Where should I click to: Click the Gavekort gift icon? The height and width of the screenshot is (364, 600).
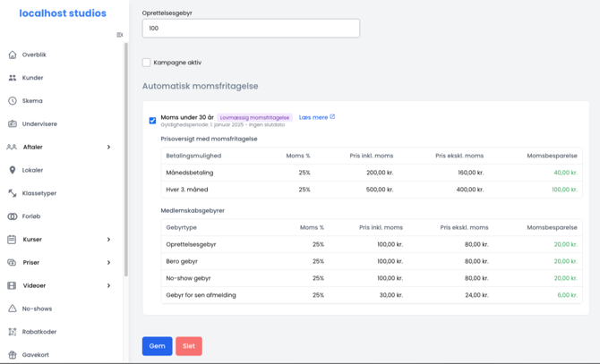(13, 355)
